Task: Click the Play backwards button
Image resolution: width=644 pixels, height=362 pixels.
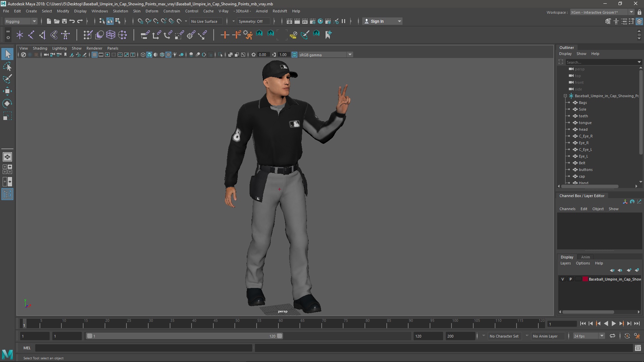Action: point(606,323)
